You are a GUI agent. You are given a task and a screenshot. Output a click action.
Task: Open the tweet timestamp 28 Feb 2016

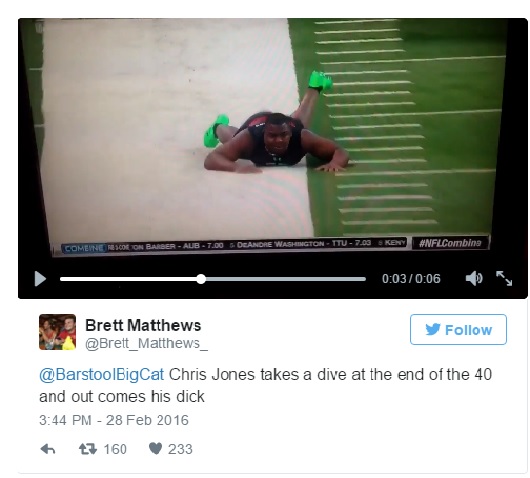(114, 420)
